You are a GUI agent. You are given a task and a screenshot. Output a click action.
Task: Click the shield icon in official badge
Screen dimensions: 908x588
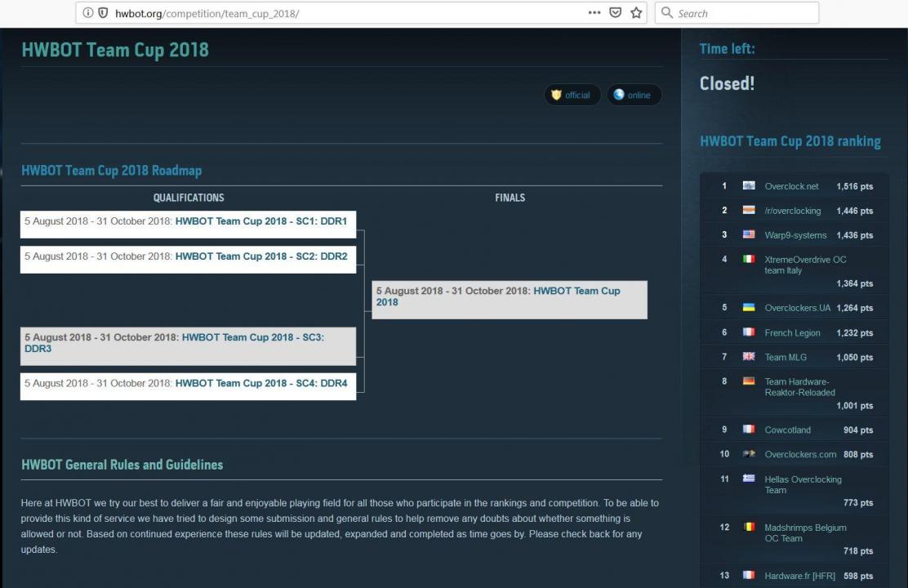tap(556, 95)
